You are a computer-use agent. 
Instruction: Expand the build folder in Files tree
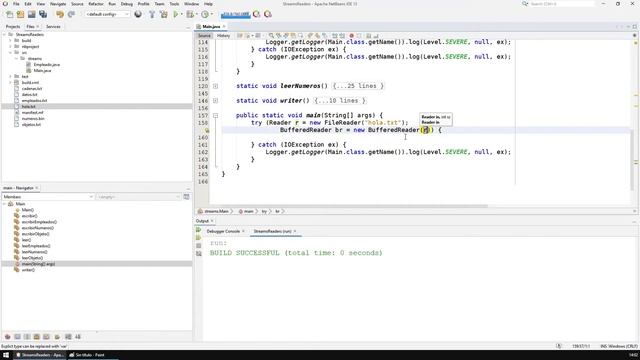10,41
